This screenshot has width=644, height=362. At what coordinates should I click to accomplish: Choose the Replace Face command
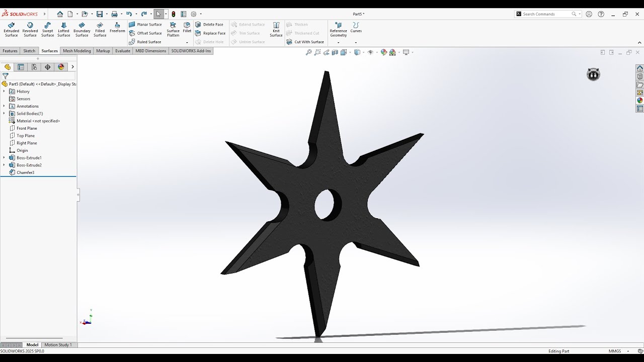tap(210, 33)
